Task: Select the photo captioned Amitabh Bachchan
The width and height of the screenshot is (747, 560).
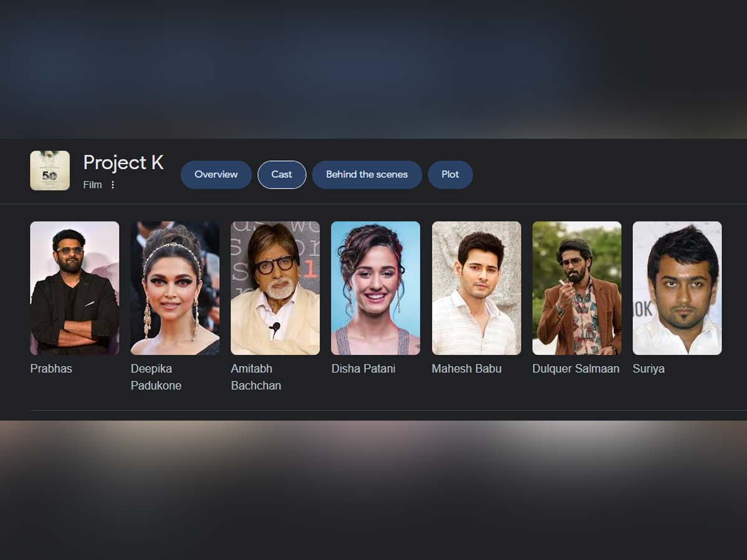Action: [x=275, y=288]
